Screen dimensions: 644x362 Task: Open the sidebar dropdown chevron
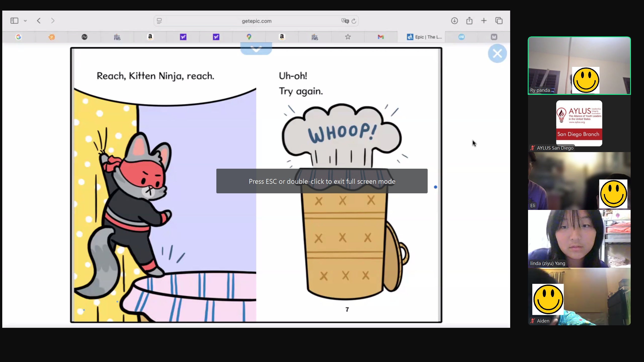[x=25, y=21]
